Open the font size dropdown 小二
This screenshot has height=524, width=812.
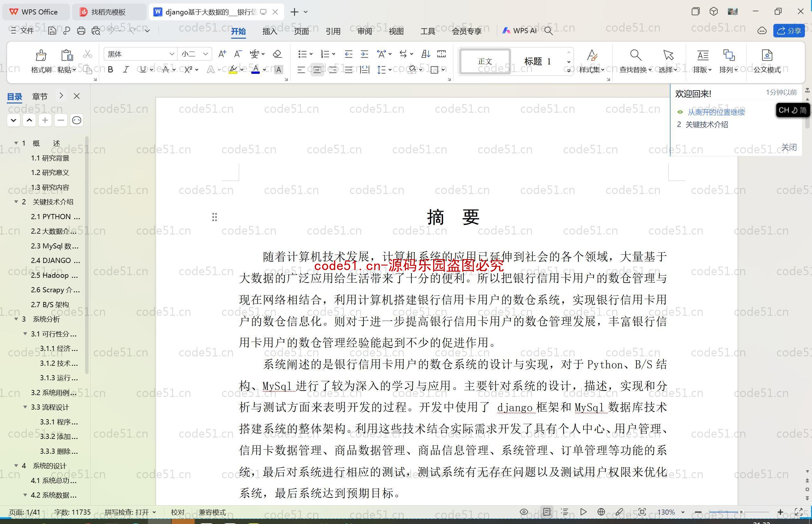tap(205, 54)
